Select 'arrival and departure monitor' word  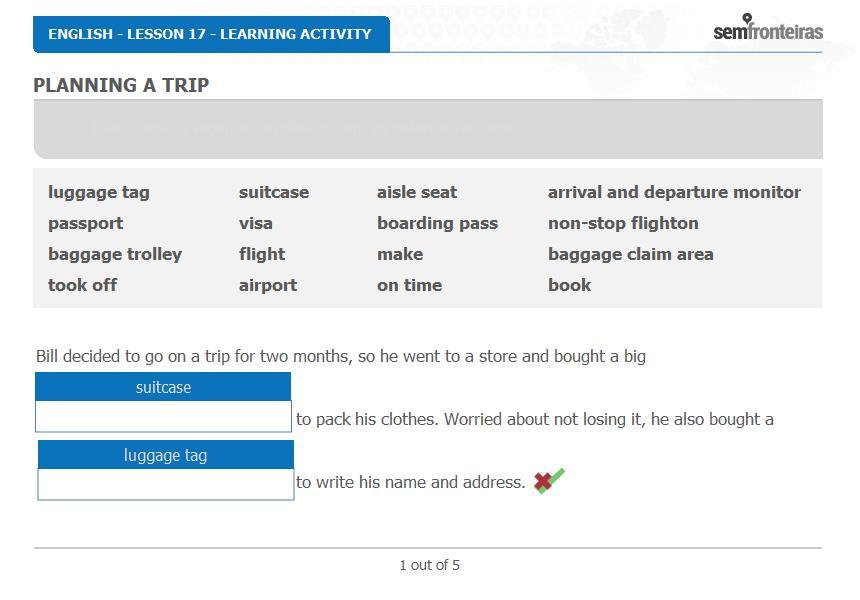[x=674, y=193]
